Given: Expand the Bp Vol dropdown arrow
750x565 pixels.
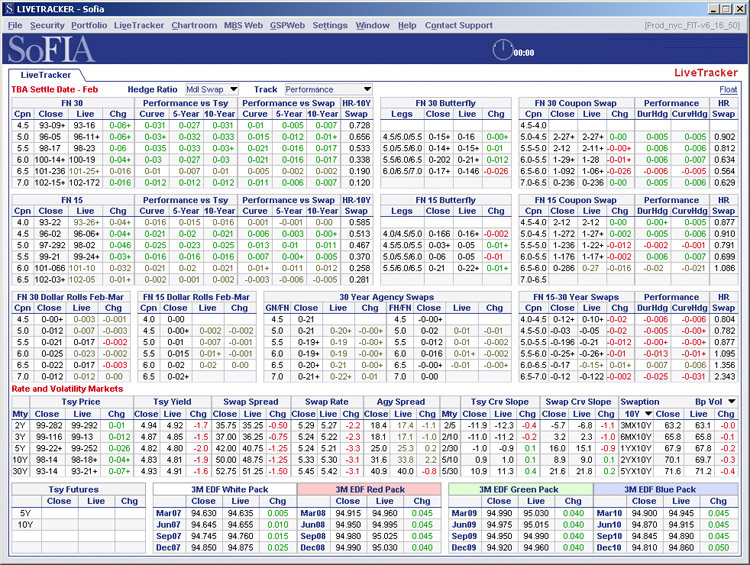Looking at the screenshot, I should [732, 401].
